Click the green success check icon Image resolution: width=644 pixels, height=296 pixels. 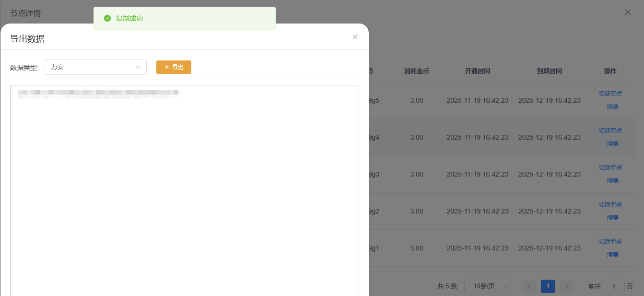tap(107, 18)
